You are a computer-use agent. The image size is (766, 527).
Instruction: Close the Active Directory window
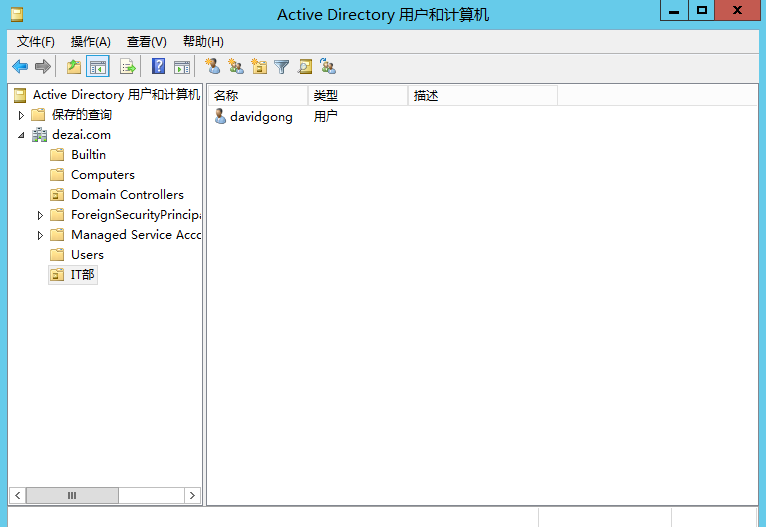(738, 10)
